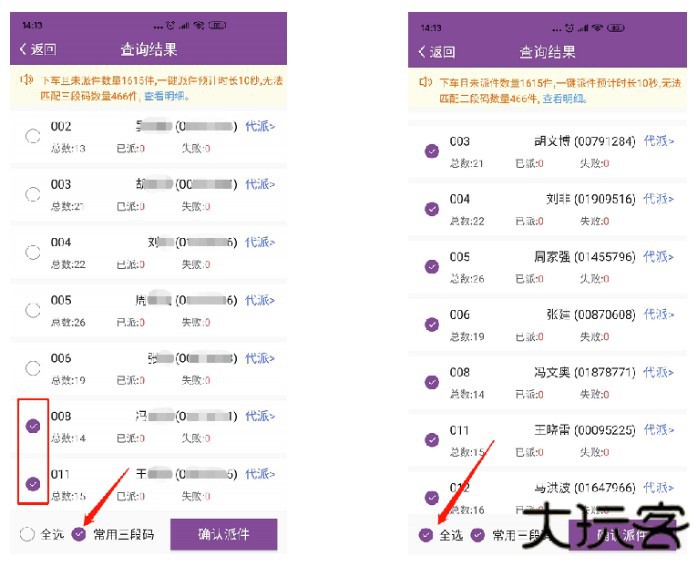Tap battery icon in right status bar
The height and width of the screenshot is (566, 700).
click(616, 28)
